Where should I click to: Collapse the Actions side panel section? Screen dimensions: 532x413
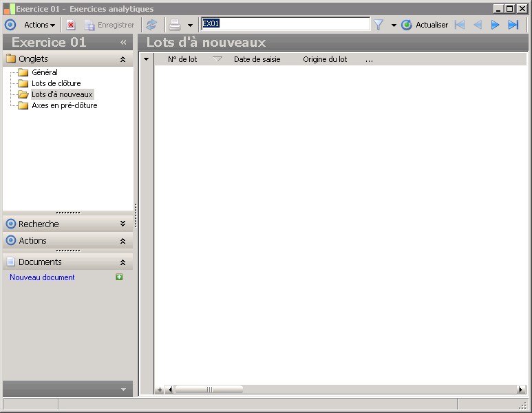pos(123,241)
